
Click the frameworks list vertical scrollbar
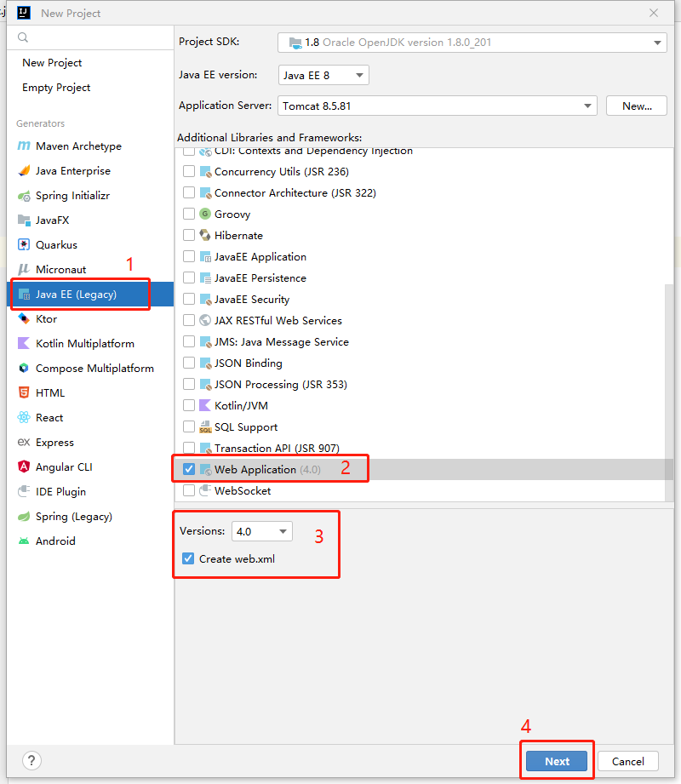tap(669, 392)
